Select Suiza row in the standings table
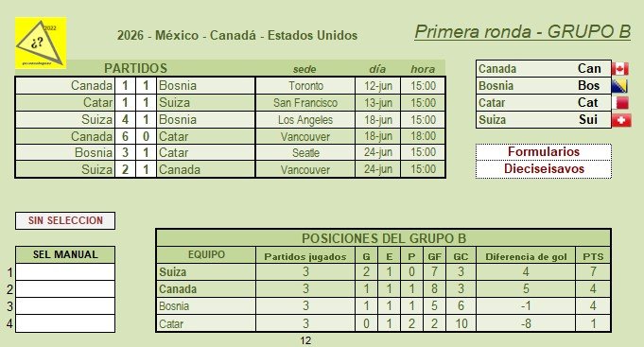The image size is (644, 347). click(x=384, y=272)
